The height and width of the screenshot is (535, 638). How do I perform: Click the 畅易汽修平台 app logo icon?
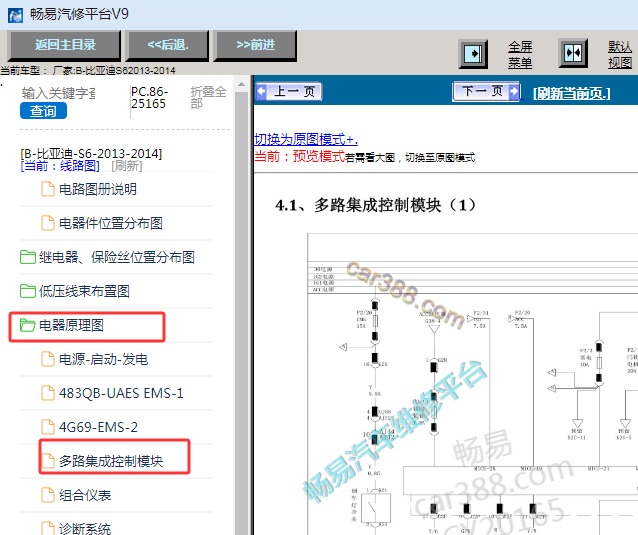coord(15,15)
